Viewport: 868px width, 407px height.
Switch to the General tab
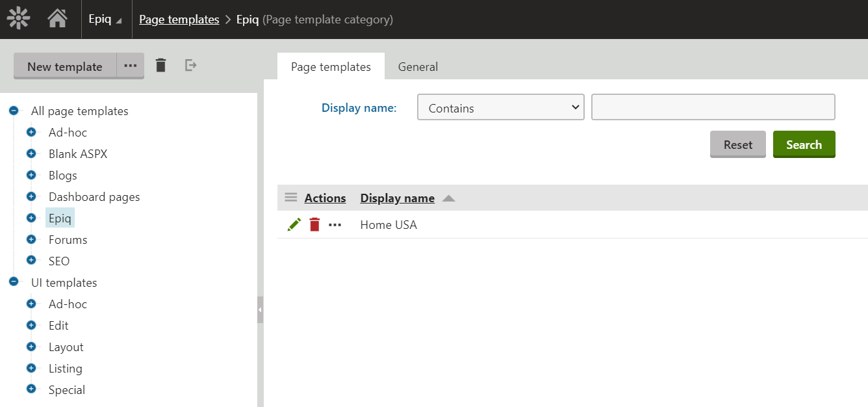(418, 66)
